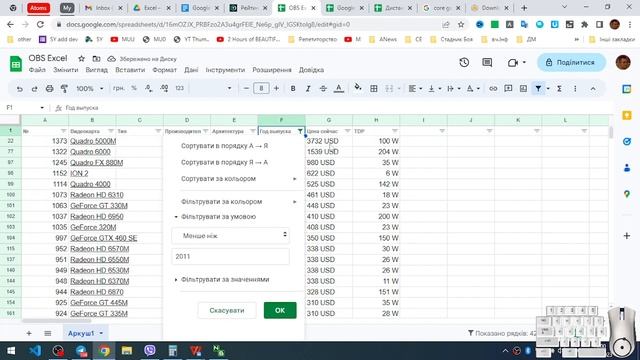Decrease decimal places
This screenshot has height=360, width=640.
point(149,88)
